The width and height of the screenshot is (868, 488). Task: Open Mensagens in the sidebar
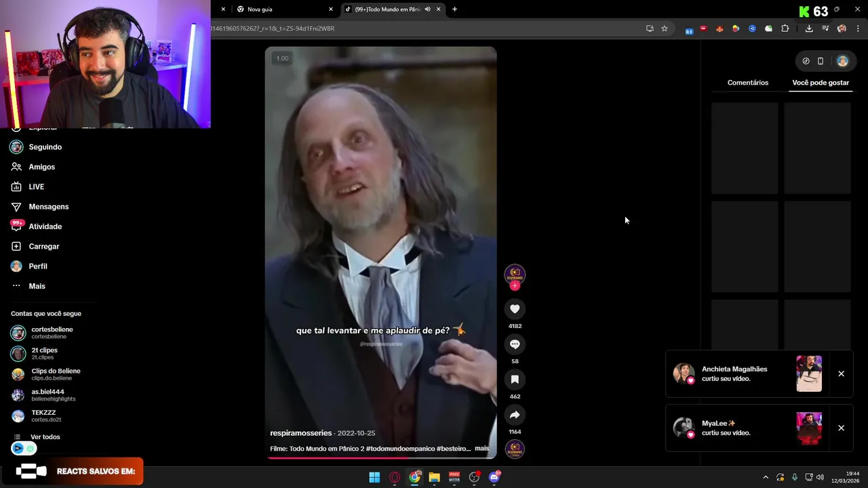(40, 207)
